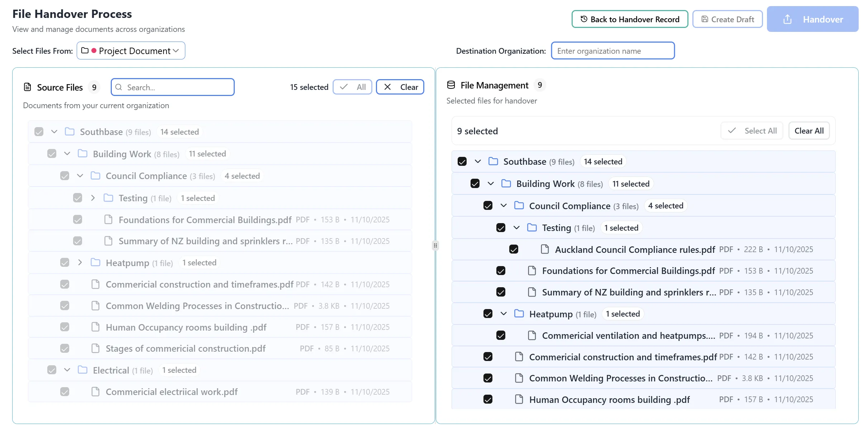Viewport: 868px width, 443px height.
Task: Click the File Management database icon
Action: (x=451, y=85)
